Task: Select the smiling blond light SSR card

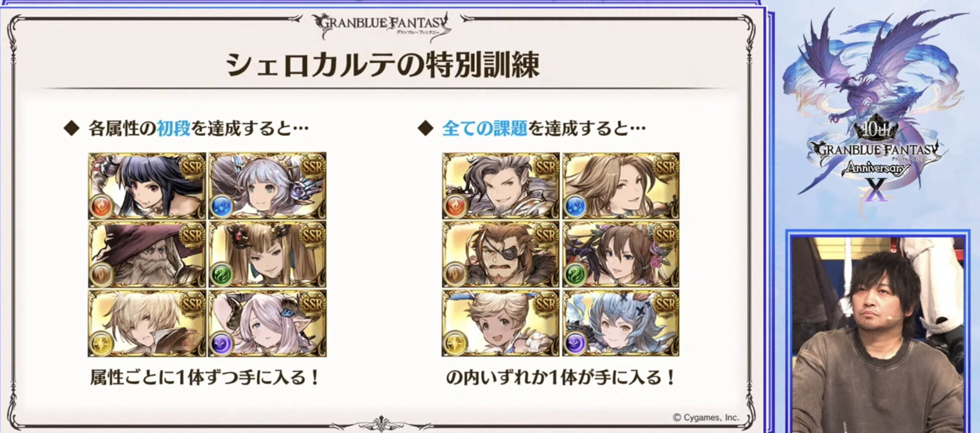Action: point(501,324)
